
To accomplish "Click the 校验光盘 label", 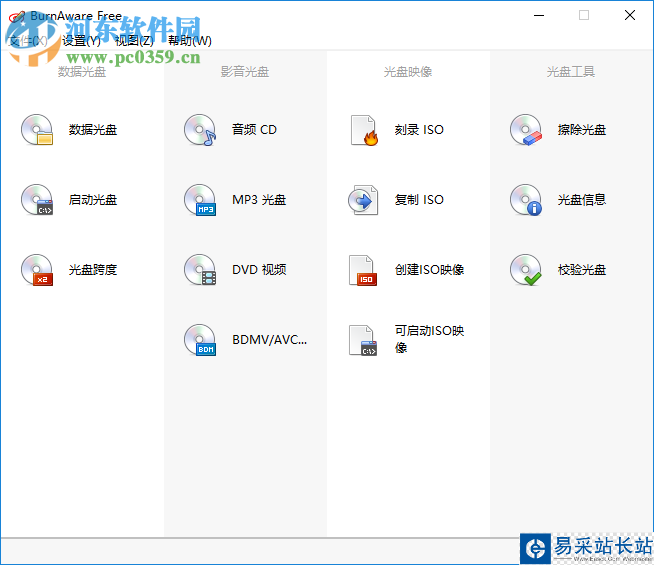I will [582, 270].
